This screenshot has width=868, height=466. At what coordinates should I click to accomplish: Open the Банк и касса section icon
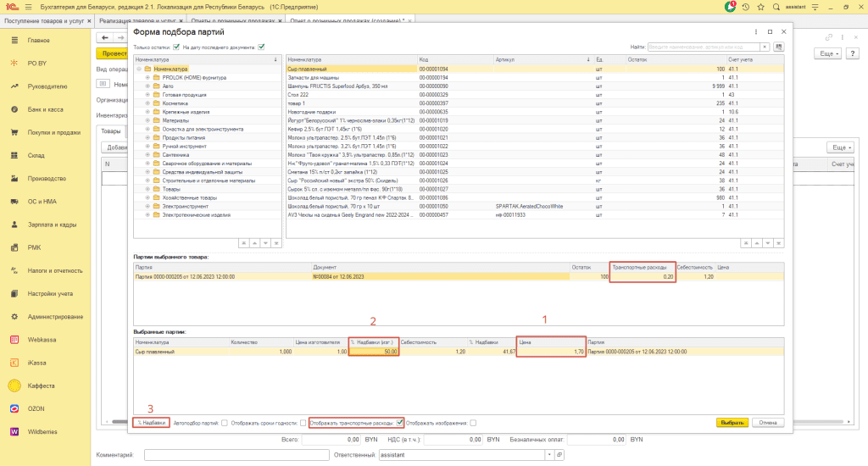tap(14, 109)
